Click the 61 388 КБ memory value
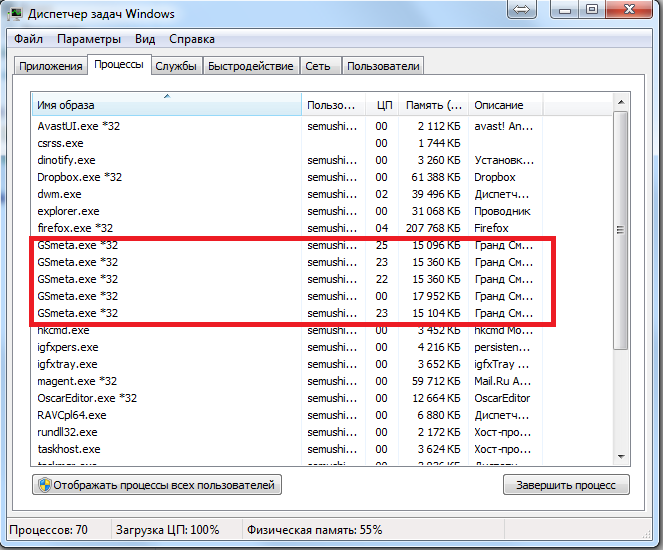This screenshot has height=550, width=663. [436, 177]
